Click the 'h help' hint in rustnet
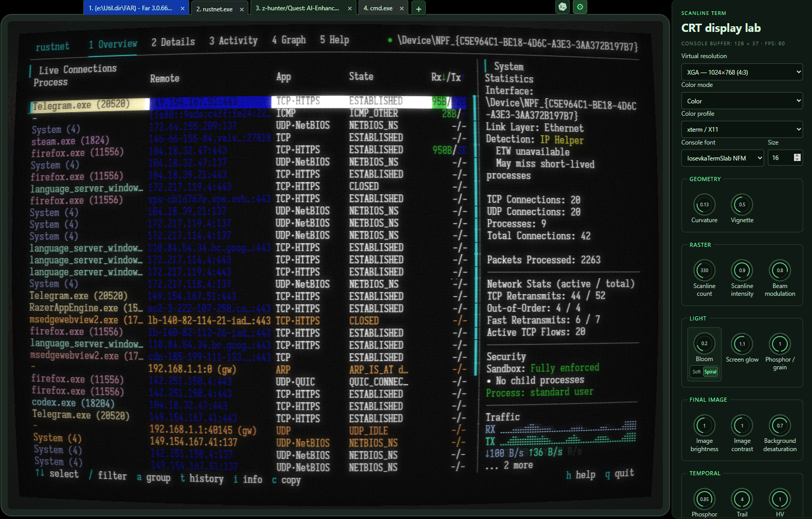The image size is (812, 519). (581, 475)
